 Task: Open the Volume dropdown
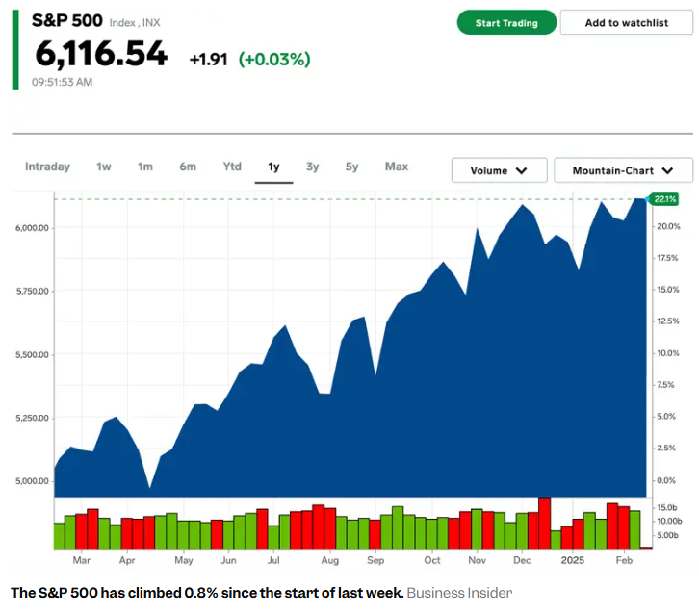coord(499,170)
